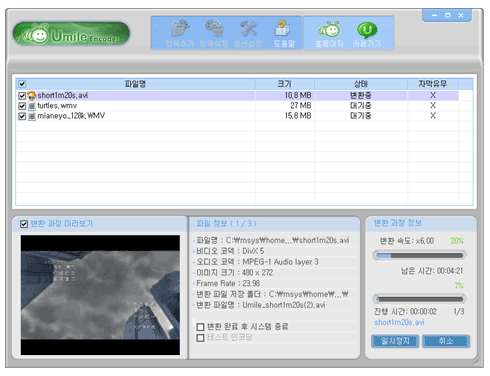The image size is (490, 376).
Task: Select the file name turtles.wmv
Action: pos(57,106)
